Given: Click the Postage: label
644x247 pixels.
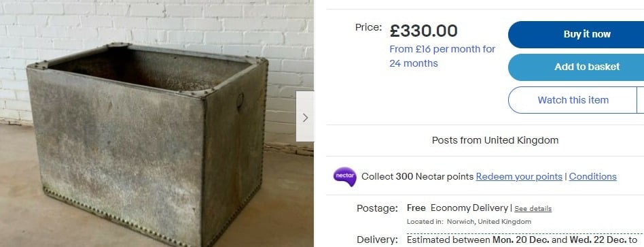Looking at the screenshot, I should (x=377, y=208).
